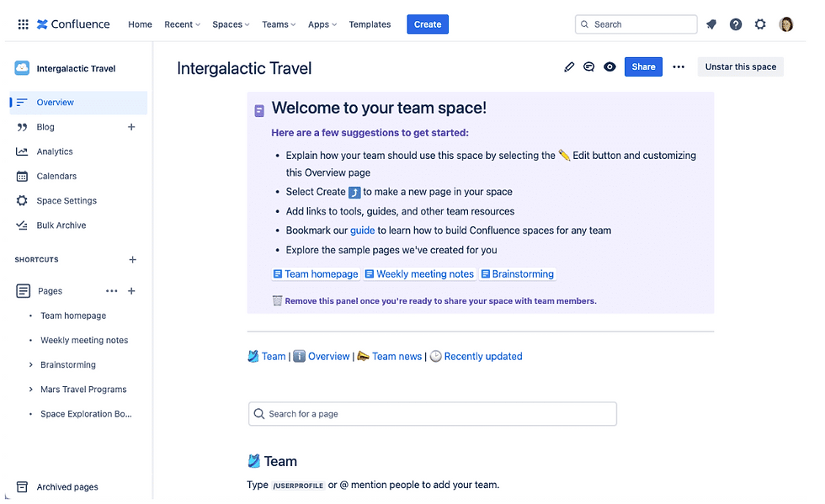Open Team homepage link in welcome panel
825x504 pixels.
point(316,274)
